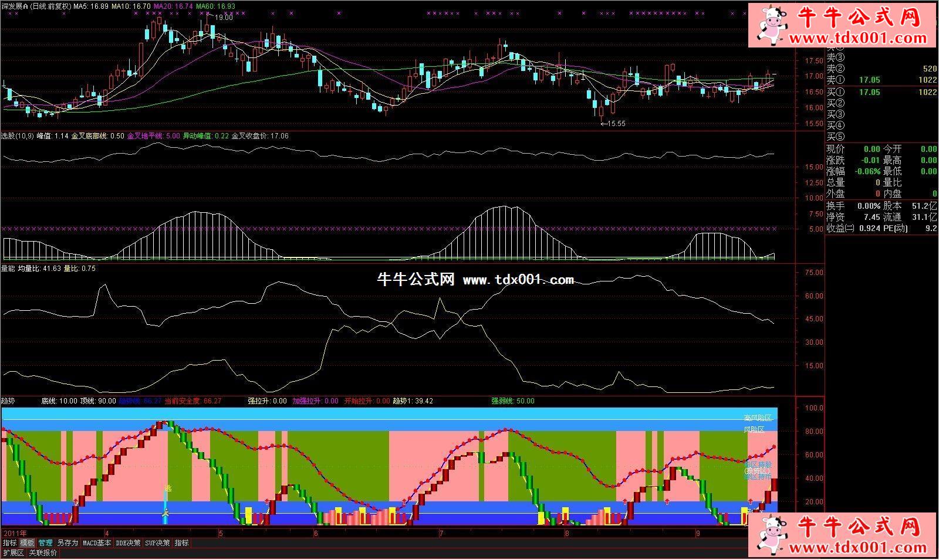Click the 19.00 high price arrow marker
939x560 pixels.
point(221,18)
